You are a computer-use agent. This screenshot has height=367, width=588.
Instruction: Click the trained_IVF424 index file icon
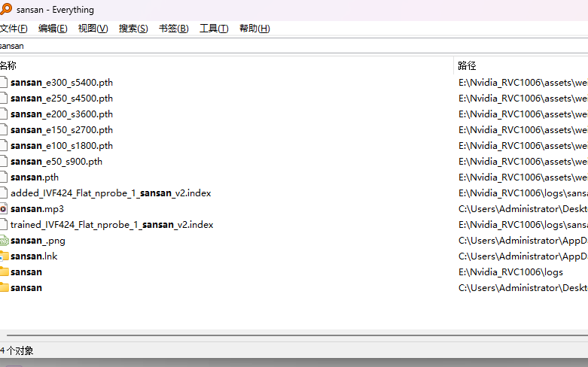pos(4,225)
